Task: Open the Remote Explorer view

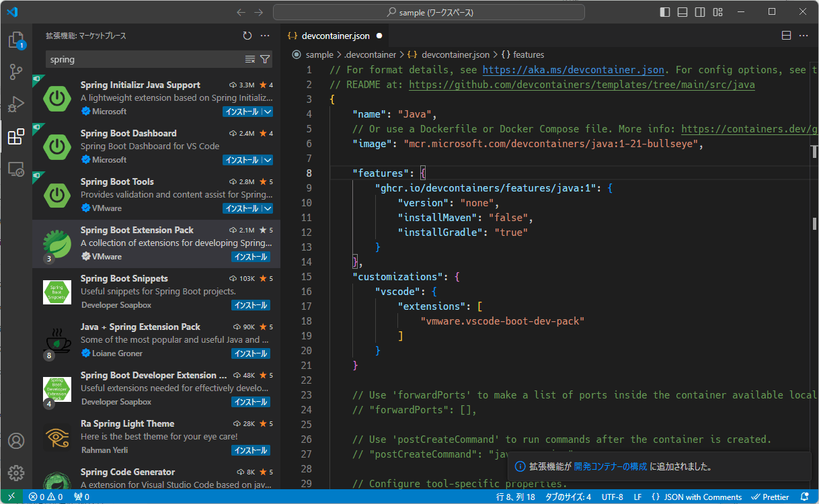Action: [x=16, y=169]
